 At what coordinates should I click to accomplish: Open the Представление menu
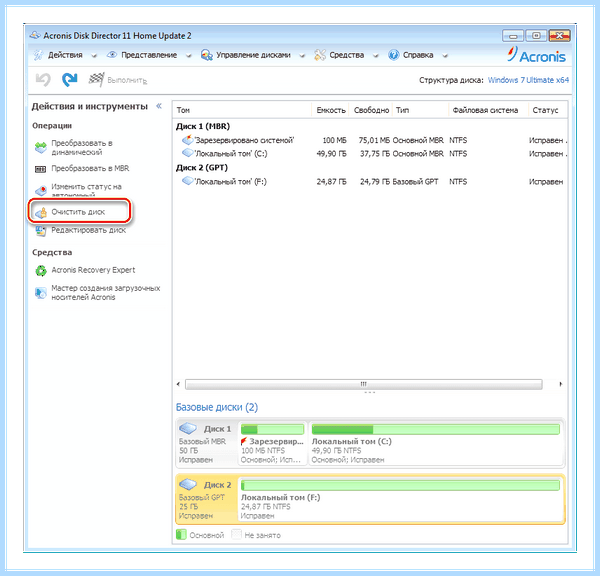click(x=149, y=55)
